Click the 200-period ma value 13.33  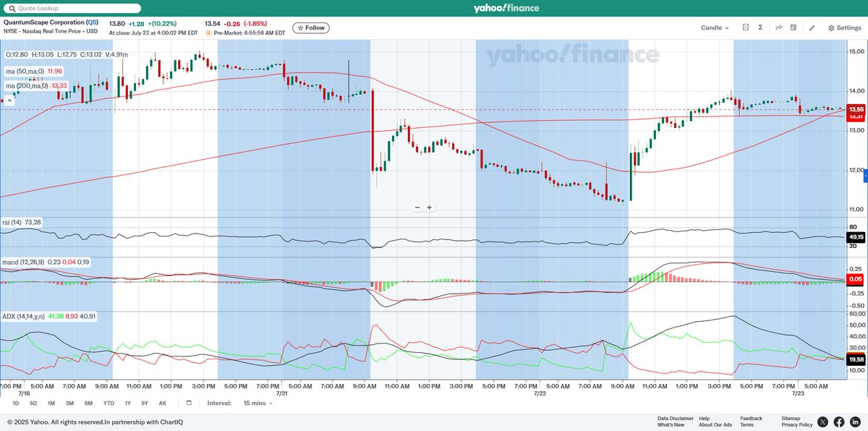pyautogui.click(x=59, y=86)
